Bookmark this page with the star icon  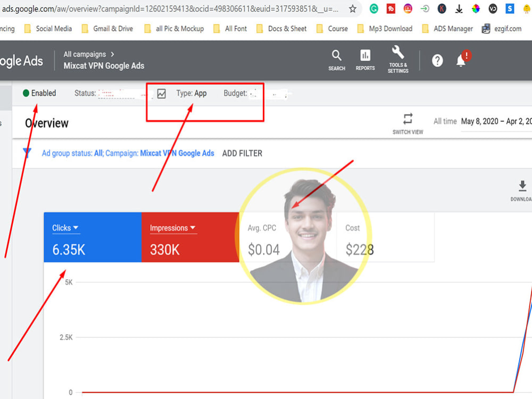pos(353,9)
